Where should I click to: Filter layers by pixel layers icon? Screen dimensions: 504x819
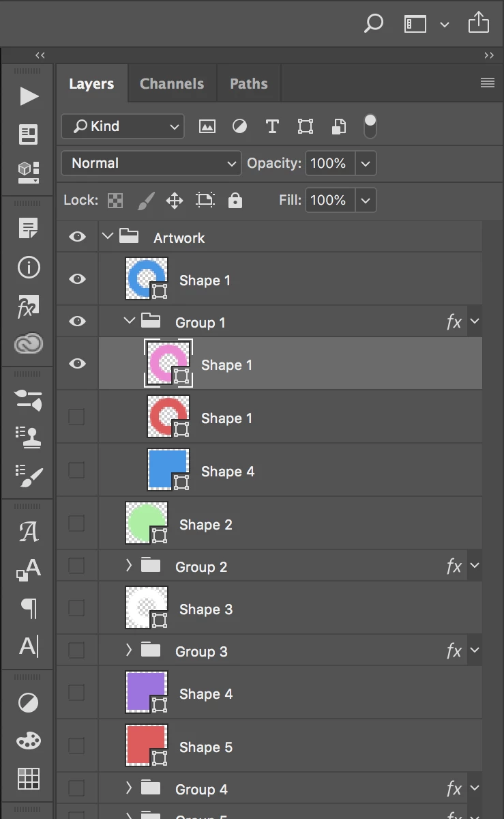pyautogui.click(x=207, y=126)
